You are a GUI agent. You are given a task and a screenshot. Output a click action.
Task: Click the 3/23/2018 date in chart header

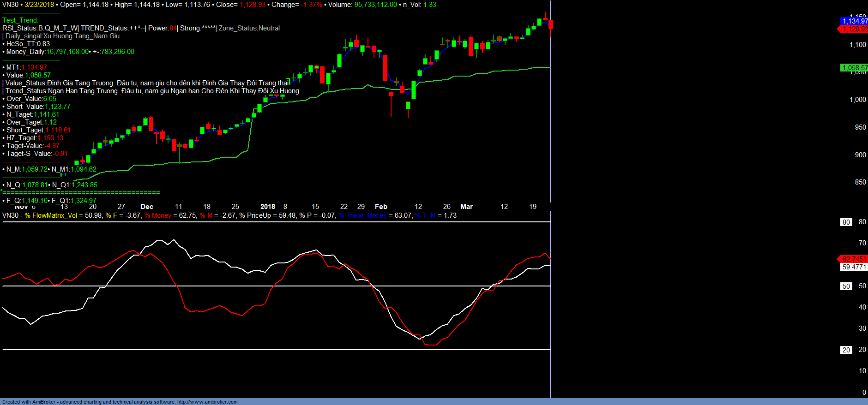tap(39, 5)
